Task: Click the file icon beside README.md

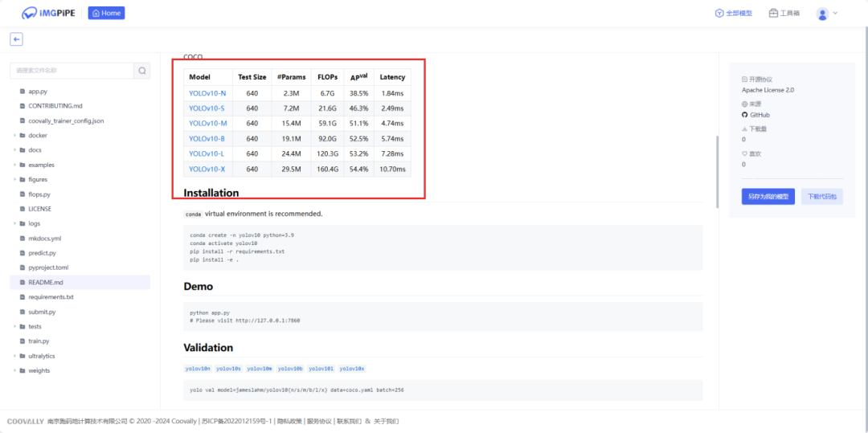Action: pyautogui.click(x=23, y=283)
